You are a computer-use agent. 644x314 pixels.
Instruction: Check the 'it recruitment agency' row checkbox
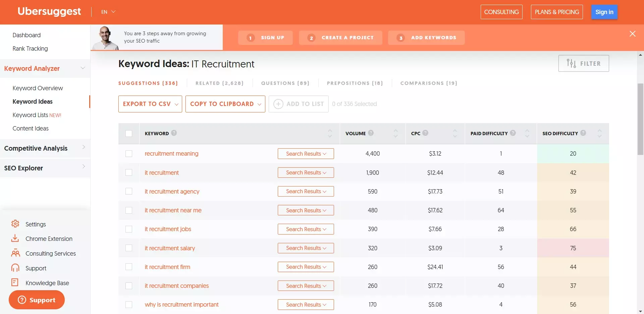tap(129, 191)
